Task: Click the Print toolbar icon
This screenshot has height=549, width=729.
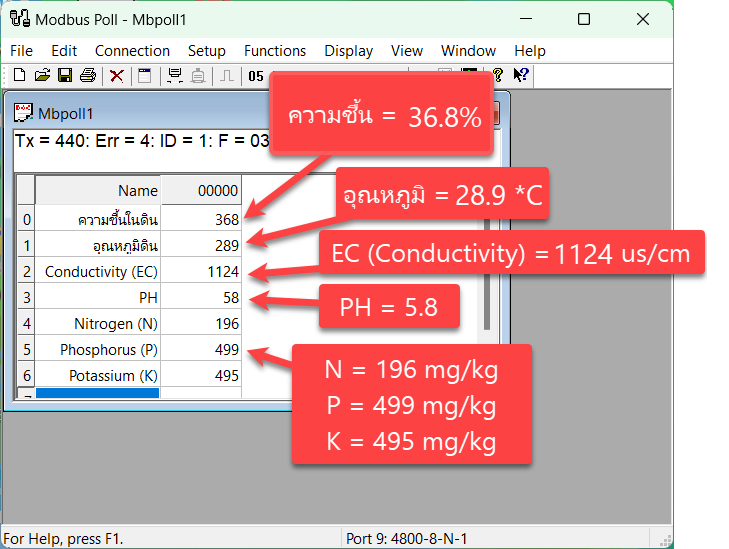Action: point(88,75)
